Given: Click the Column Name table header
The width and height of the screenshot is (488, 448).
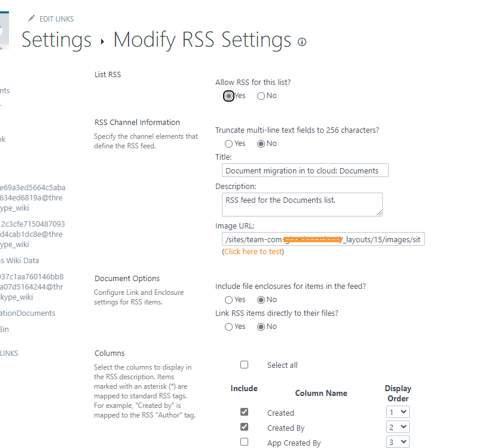Looking at the screenshot, I should 321,393.
